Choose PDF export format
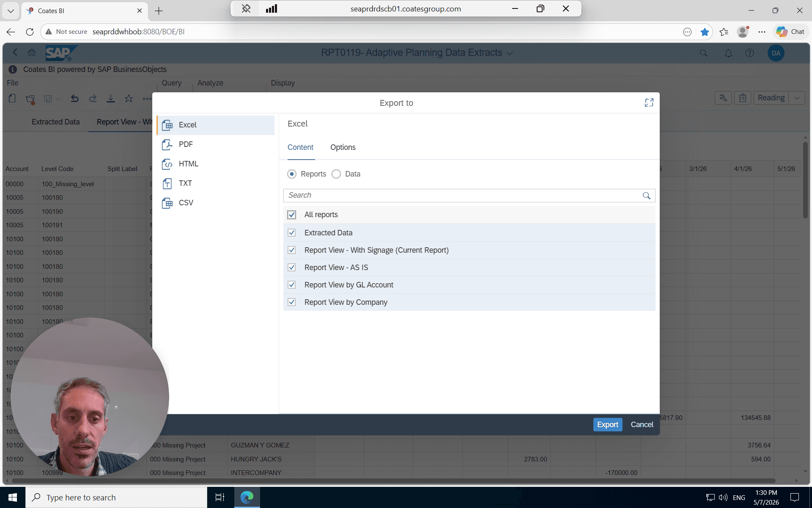812x508 pixels. 216,144
